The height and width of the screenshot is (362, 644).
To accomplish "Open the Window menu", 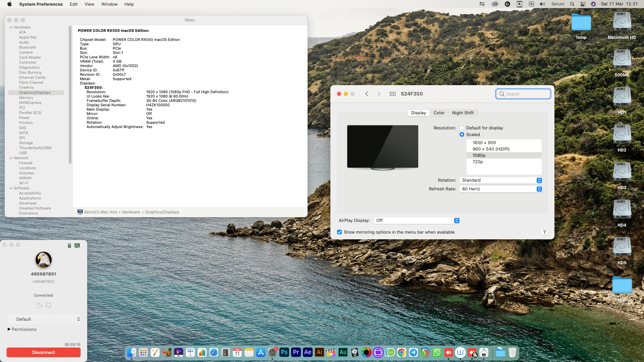I will (x=109, y=4).
